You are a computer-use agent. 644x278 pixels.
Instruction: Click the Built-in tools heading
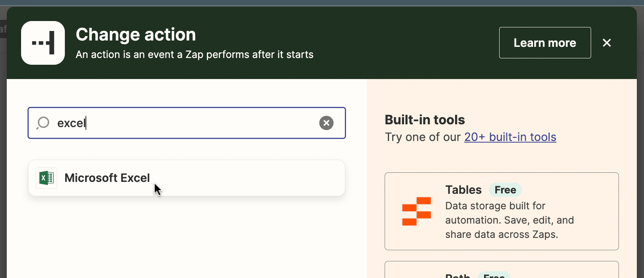[425, 120]
